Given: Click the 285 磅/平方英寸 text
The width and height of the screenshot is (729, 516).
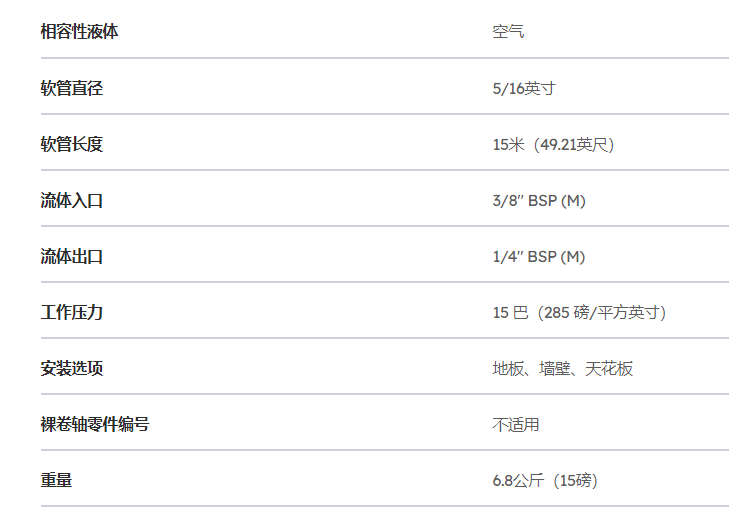Looking at the screenshot, I should [602, 312].
